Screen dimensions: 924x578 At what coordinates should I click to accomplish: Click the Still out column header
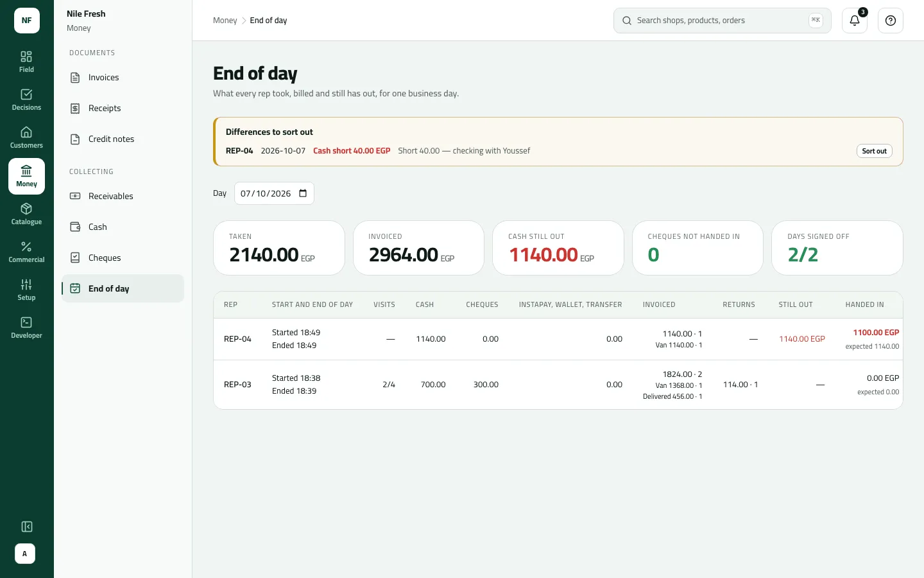pyautogui.click(x=796, y=304)
